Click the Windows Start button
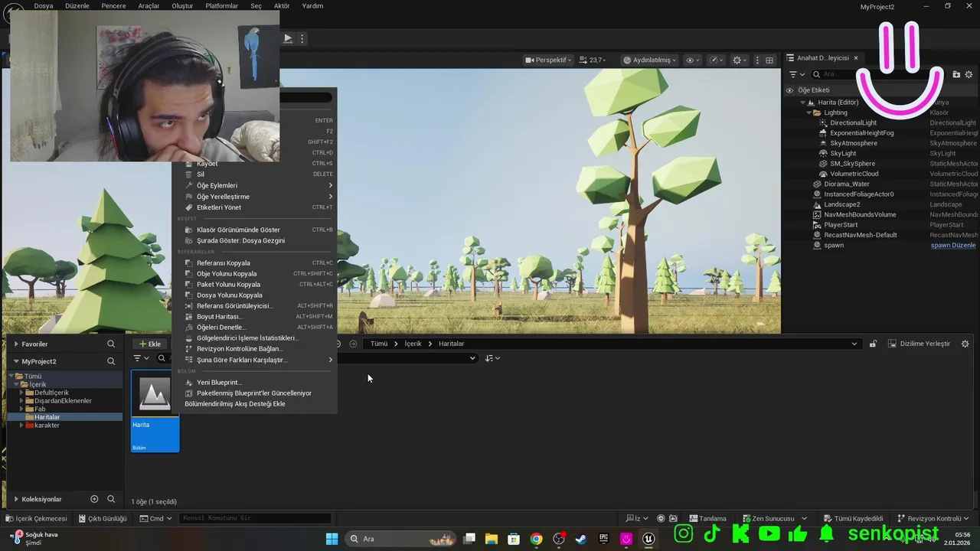 pos(332,539)
